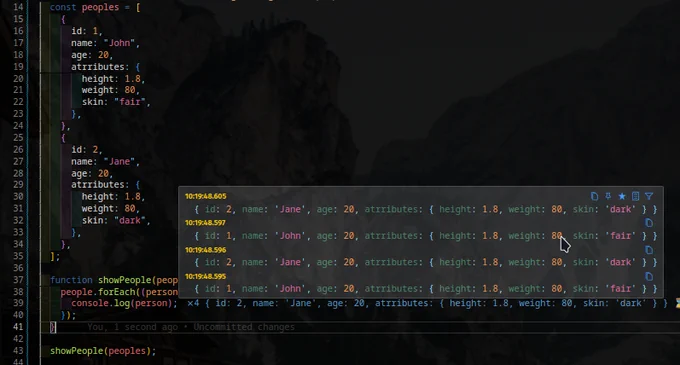
Task: Click the star icon in log popup
Action: (x=622, y=196)
